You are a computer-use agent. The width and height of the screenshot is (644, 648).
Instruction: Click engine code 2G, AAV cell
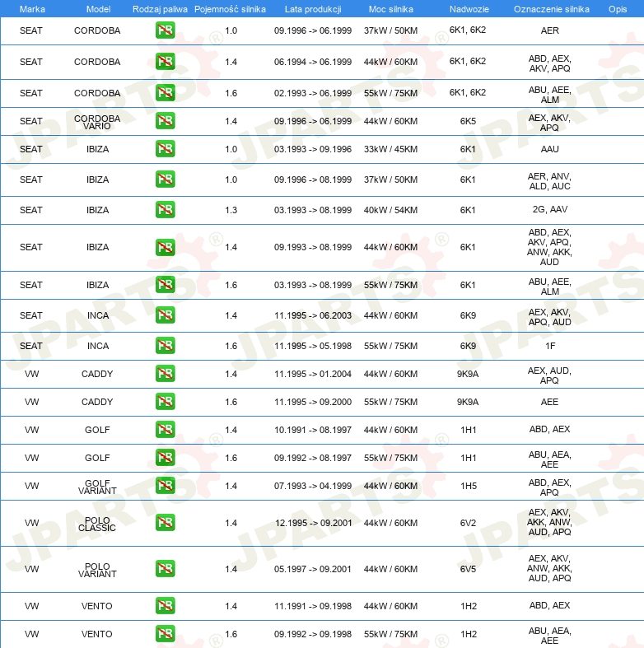coord(550,209)
